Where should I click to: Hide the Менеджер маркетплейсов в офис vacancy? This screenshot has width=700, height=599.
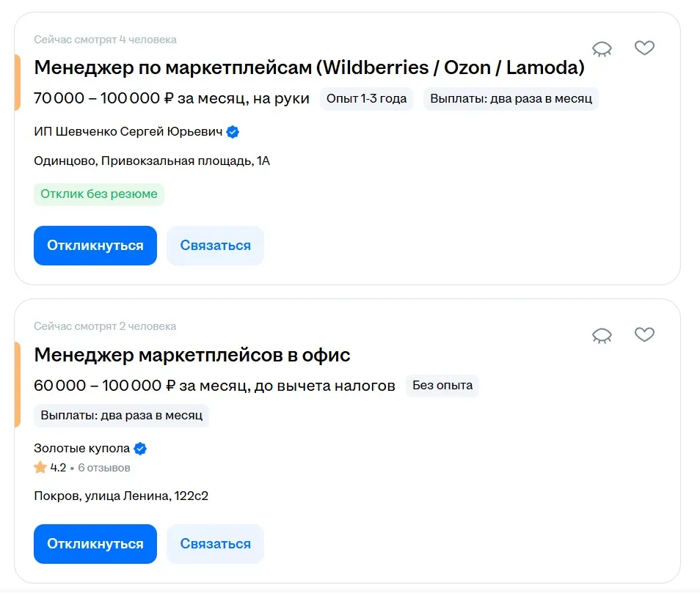602,336
